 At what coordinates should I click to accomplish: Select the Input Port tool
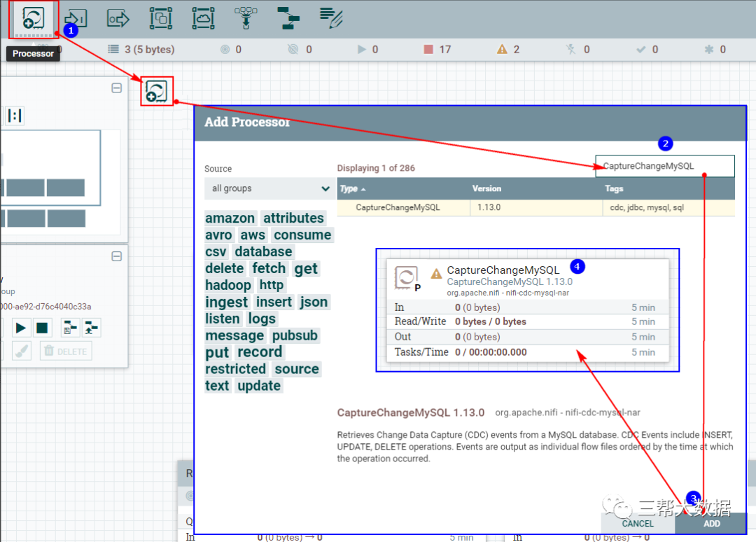pos(75,18)
